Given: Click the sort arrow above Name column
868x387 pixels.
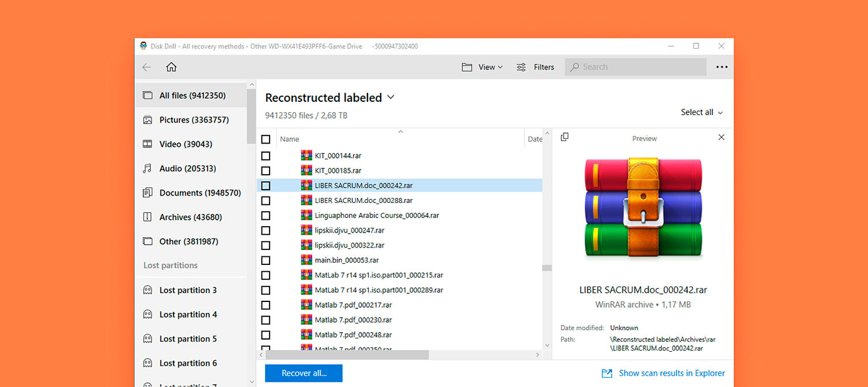Looking at the screenshot, I should pos(400,132).
